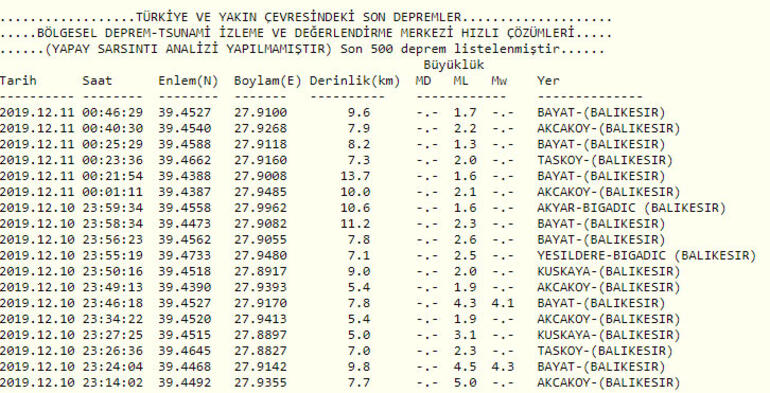Select the time 23:50:16
The width and height of the screenshot is (770, 393).
[112, 272]
